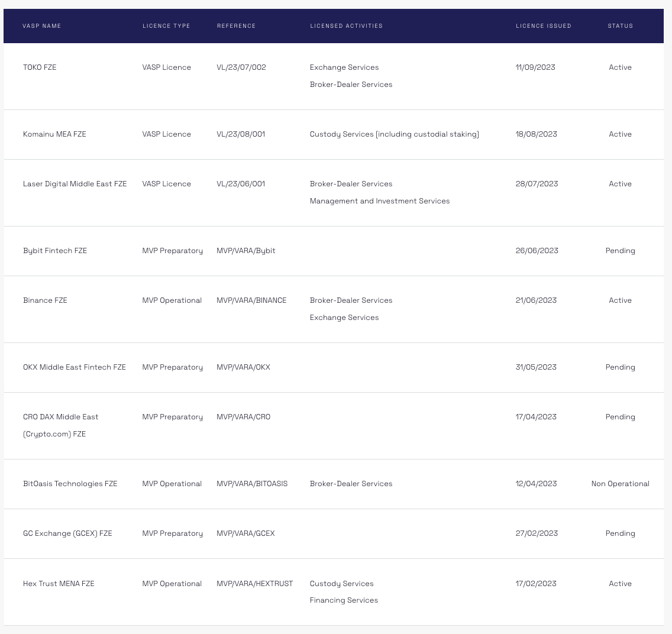Click the Licence Type column header
The image size is (672, 634).
[166, 26]
